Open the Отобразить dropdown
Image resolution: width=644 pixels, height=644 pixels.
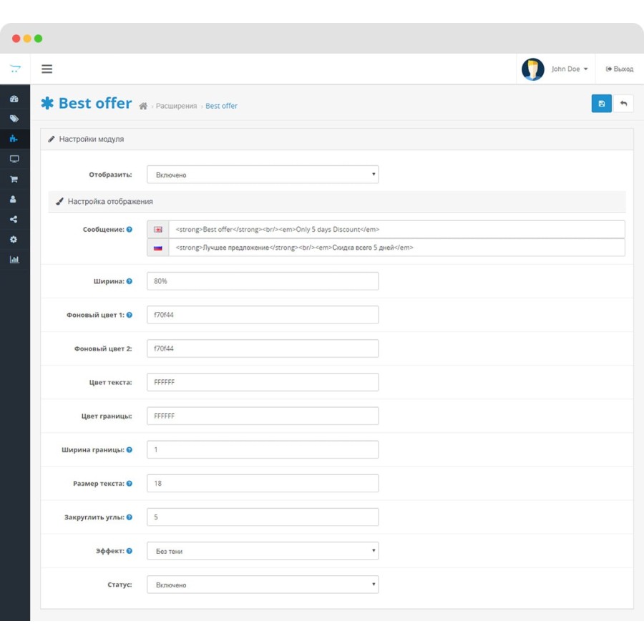pos(263,175)
